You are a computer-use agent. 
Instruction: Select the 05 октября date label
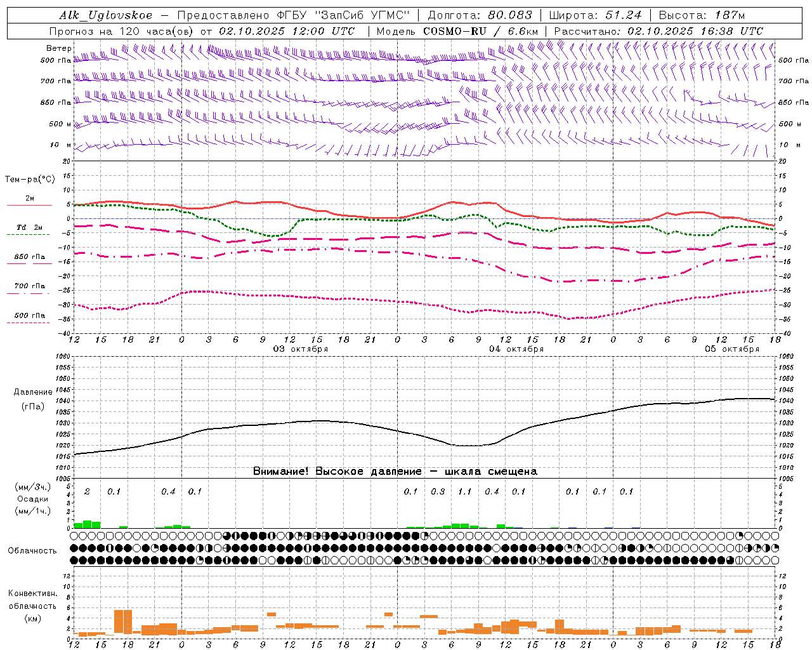point(732,349)
